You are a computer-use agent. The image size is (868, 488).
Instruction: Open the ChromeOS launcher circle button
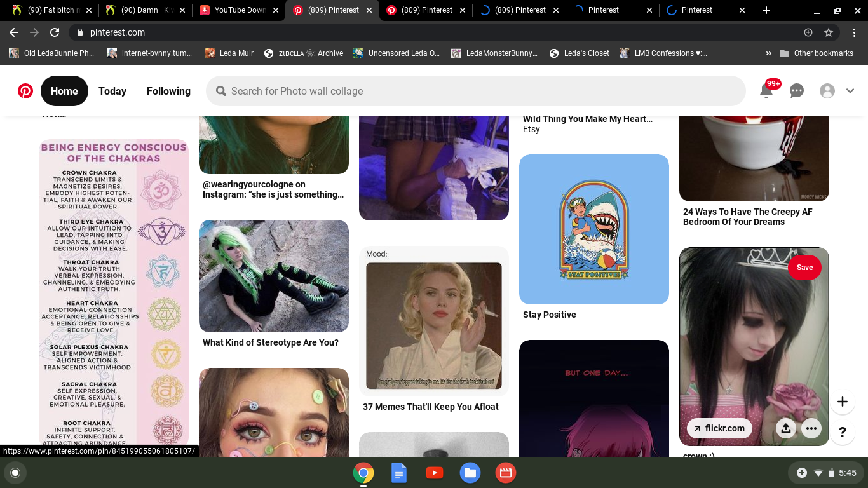pyautogui.click(x=15, y=473)
